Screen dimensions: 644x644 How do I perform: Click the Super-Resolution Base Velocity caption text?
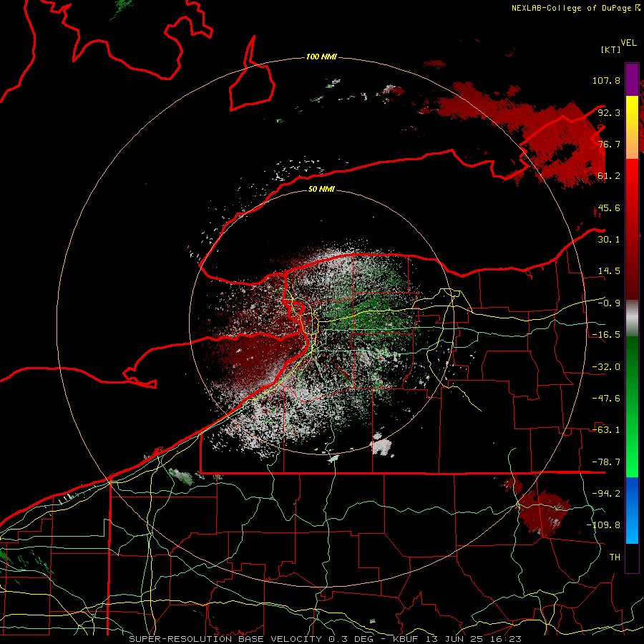pyautogui.click(x=326, y=639)
